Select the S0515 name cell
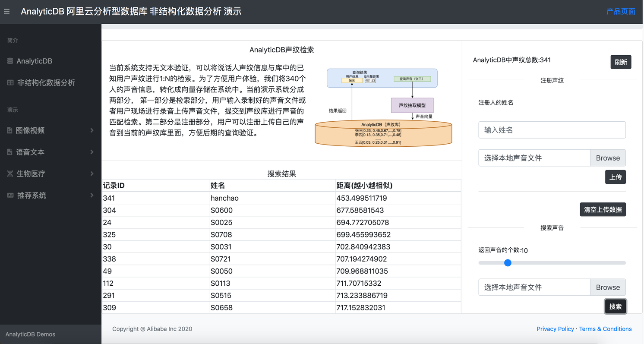644x344 pixels. 272,296
